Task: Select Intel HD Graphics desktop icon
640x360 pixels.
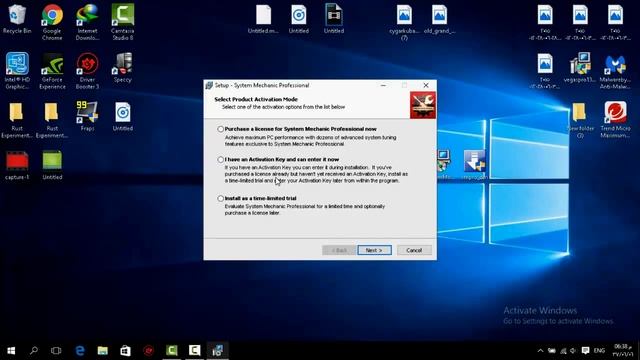Action: point(17,71)
